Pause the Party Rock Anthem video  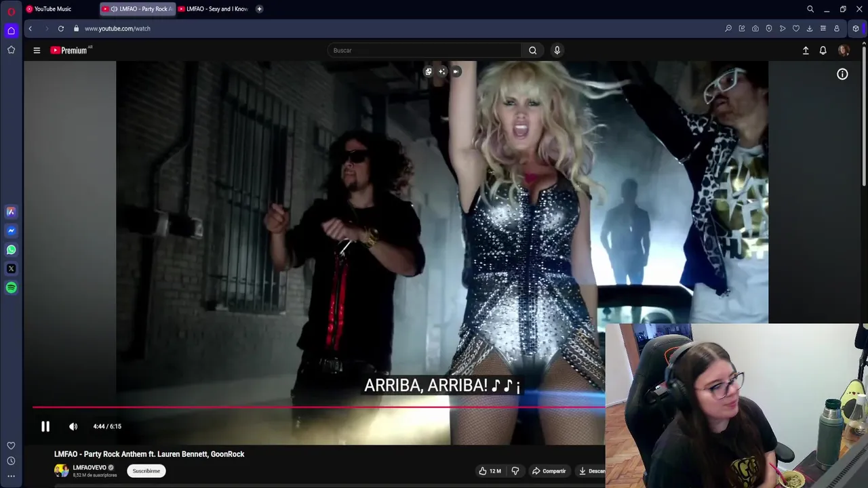click(x=45, y=426)
